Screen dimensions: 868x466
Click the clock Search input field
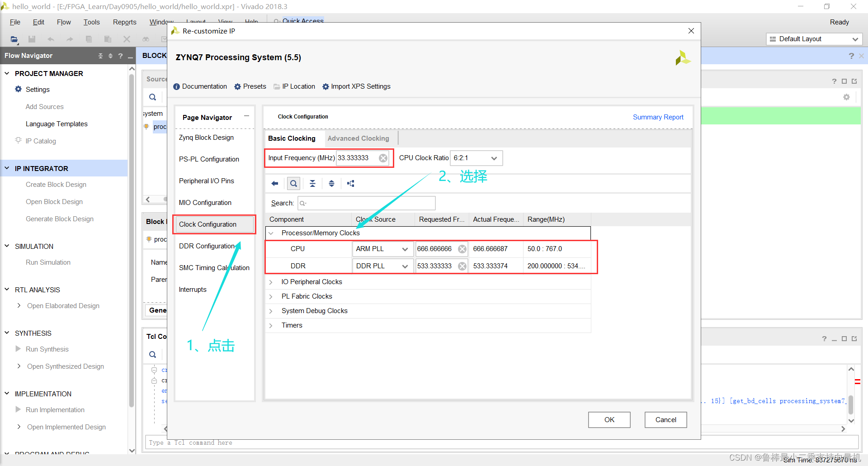366,203
